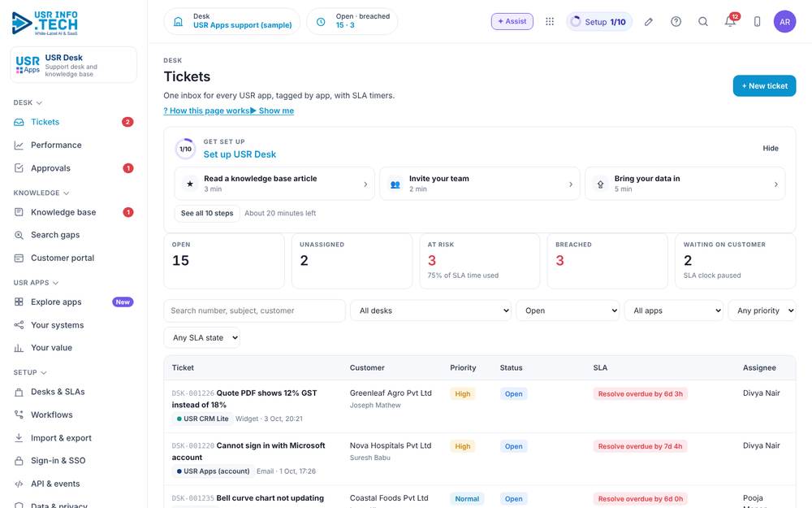The height and width of the screenshot is (508, 812).
Task: Open Approvals in the sidebar
Action: tap(74, 168)
